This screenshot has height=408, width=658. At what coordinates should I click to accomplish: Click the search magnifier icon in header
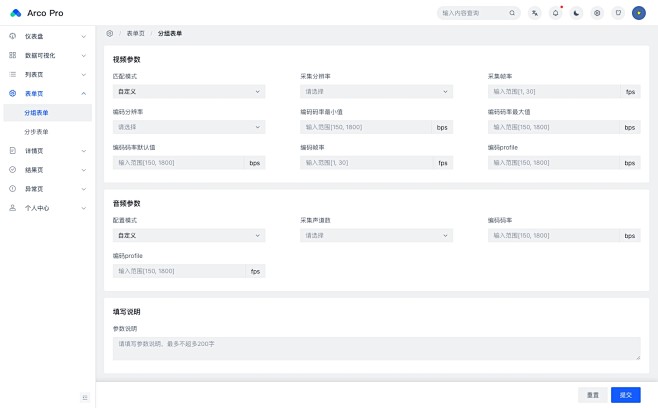(x=512, y=13)
